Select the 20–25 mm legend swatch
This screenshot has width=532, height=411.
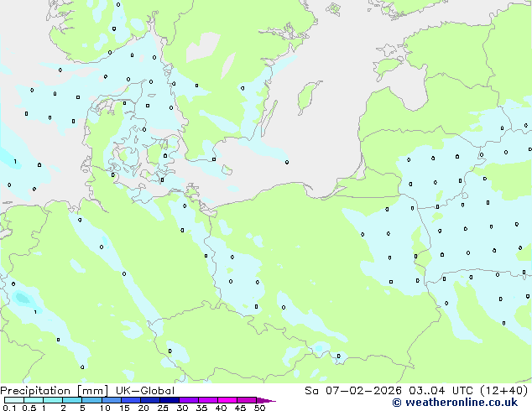click(x=150, y=400)
